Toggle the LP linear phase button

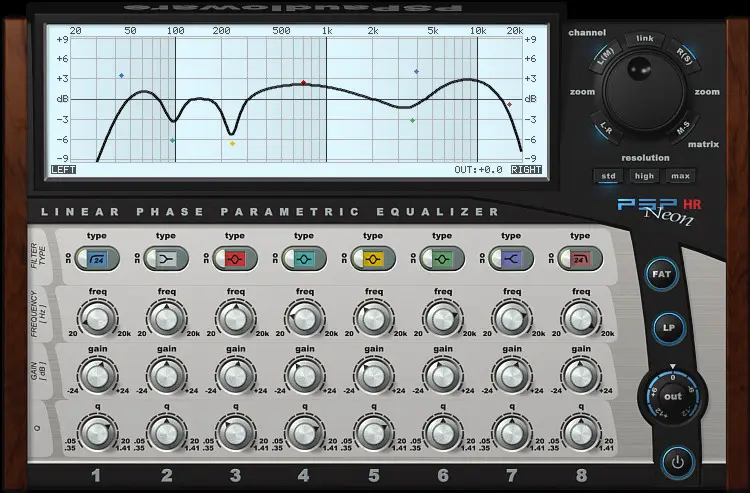668,328
